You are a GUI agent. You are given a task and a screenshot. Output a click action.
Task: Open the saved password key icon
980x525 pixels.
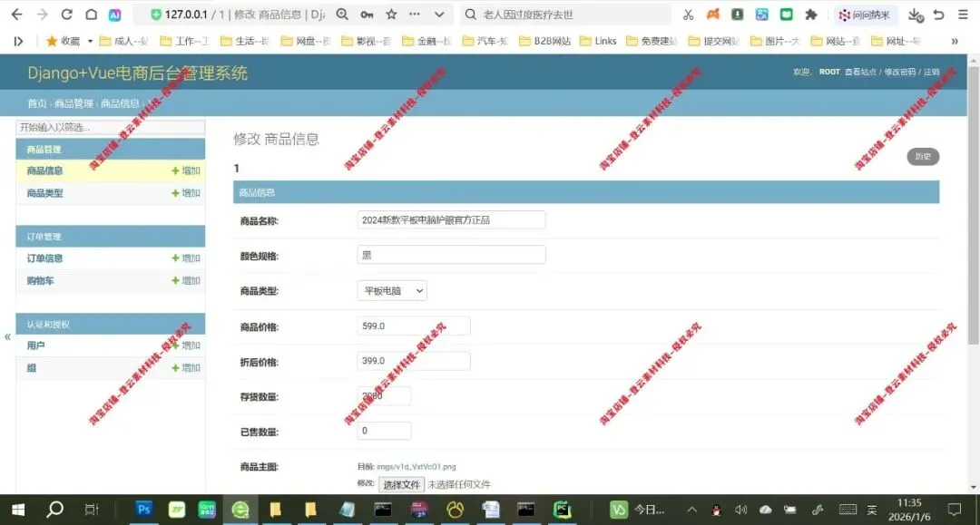(x=367, y=15)
